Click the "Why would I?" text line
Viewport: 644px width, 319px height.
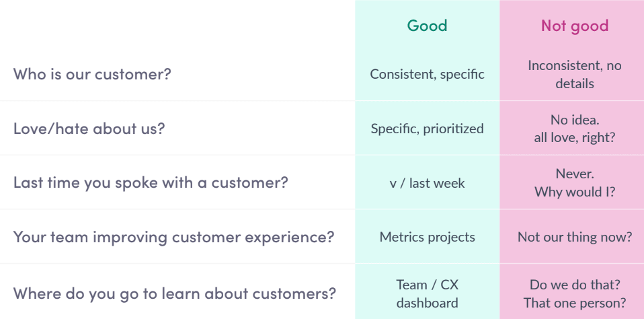574,192
